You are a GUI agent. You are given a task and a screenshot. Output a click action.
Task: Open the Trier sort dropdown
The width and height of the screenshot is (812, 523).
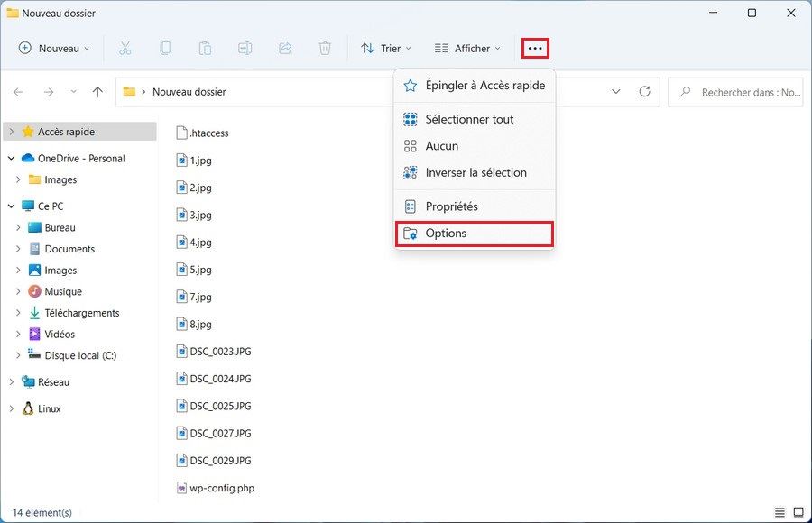point(385,48)
